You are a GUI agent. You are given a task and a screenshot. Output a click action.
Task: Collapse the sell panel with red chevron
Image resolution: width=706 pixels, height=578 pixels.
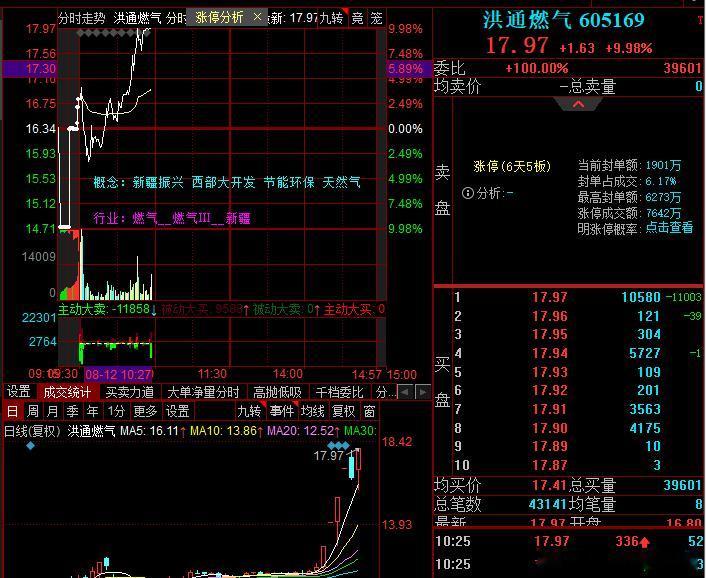tap(579, 104)
